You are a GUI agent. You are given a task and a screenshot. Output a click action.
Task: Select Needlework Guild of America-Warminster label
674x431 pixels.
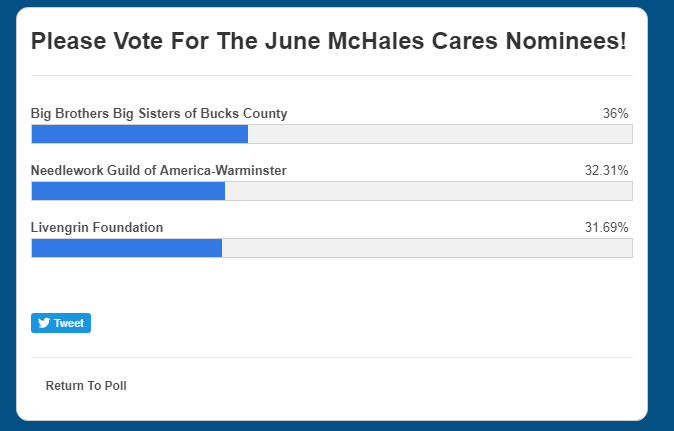(x=159, y=171)
